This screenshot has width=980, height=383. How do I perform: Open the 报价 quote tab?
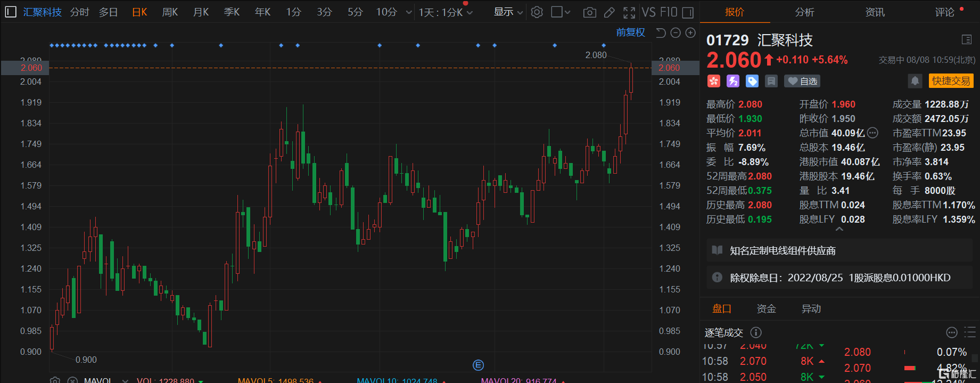click(x=735, y=12)
